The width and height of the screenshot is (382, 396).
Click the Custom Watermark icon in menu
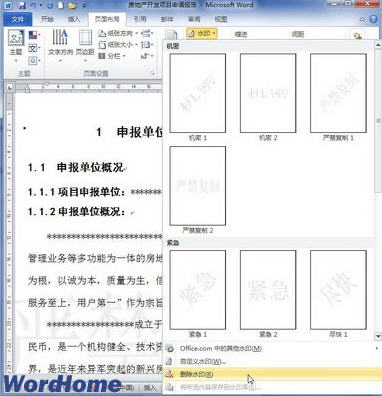tap(170, 361)
